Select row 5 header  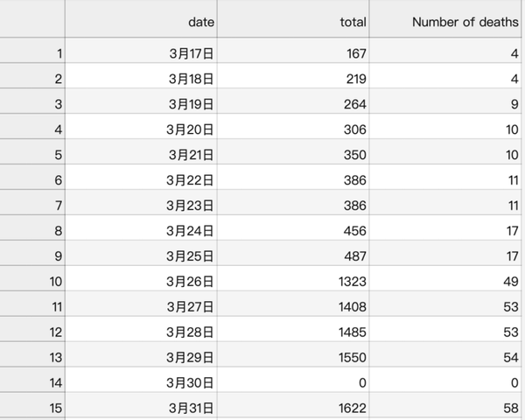coord(32,156)
